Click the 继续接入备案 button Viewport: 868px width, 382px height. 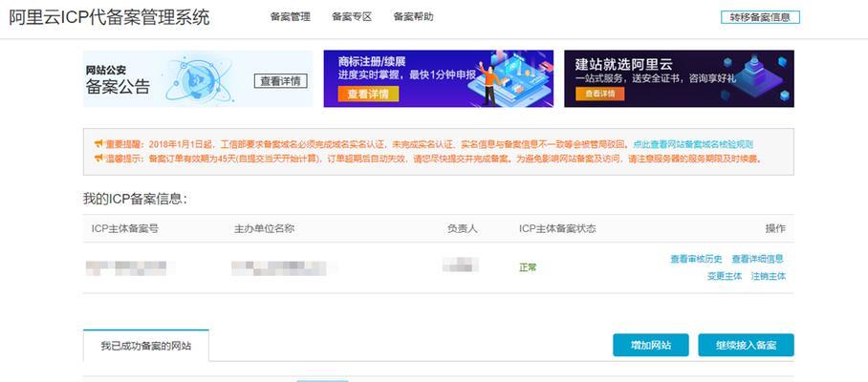[x=747, y=345]
